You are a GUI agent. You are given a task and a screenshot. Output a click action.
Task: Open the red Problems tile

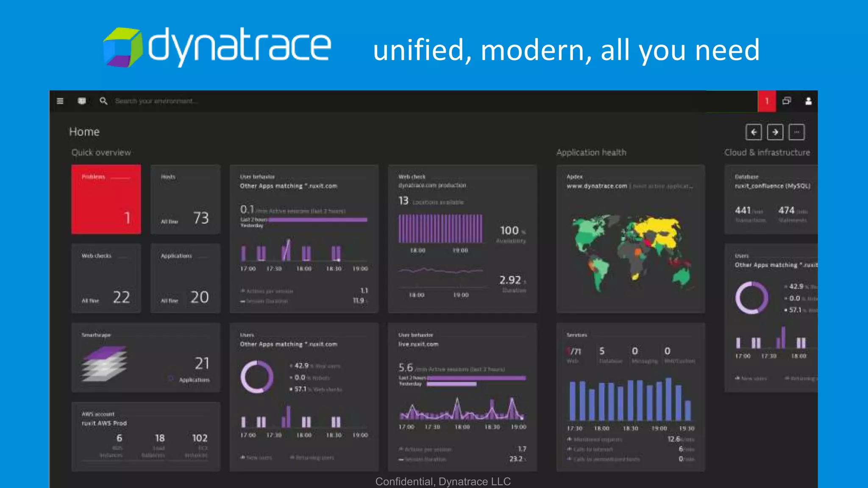point(106,199)
